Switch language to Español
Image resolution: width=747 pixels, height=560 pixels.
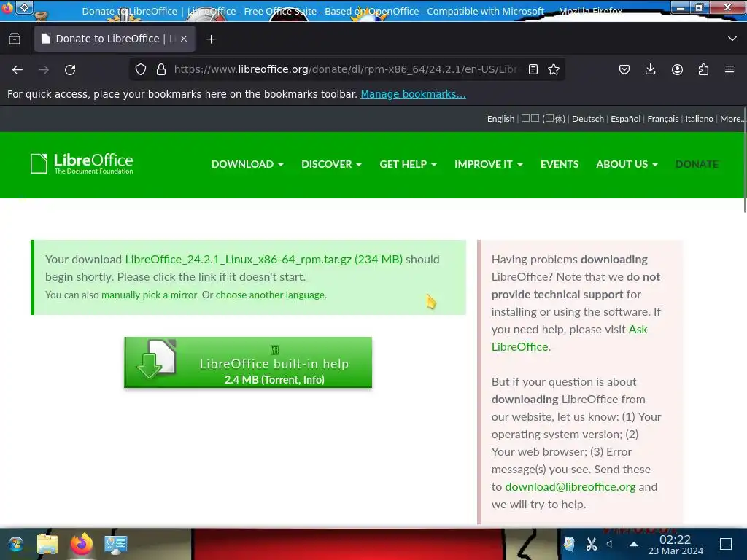click(x=625, y=119)
